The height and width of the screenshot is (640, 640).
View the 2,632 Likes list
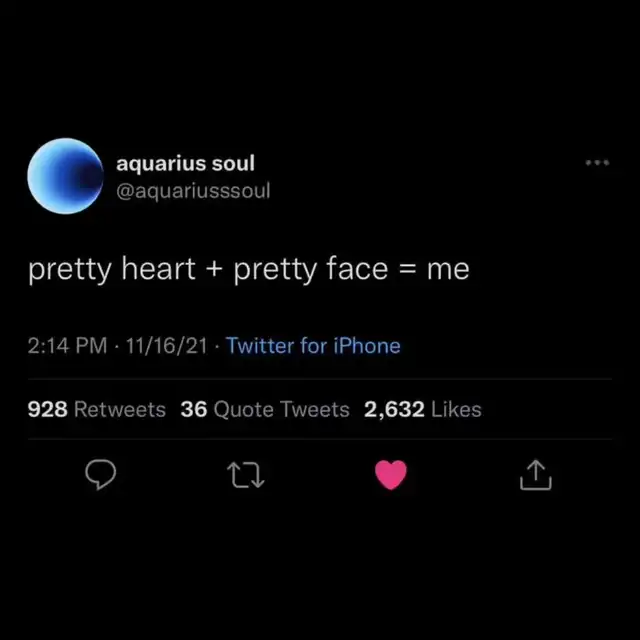(422, 409)
